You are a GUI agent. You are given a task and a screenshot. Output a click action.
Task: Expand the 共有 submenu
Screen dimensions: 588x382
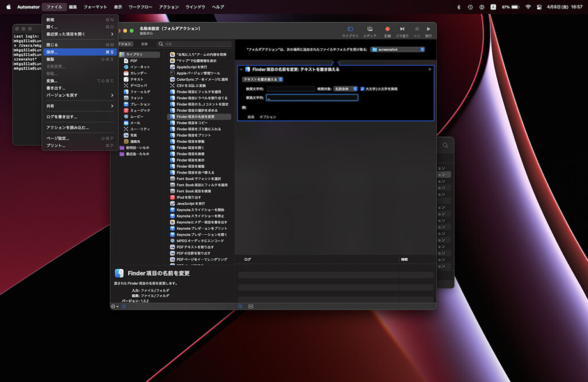coord(80,106)
